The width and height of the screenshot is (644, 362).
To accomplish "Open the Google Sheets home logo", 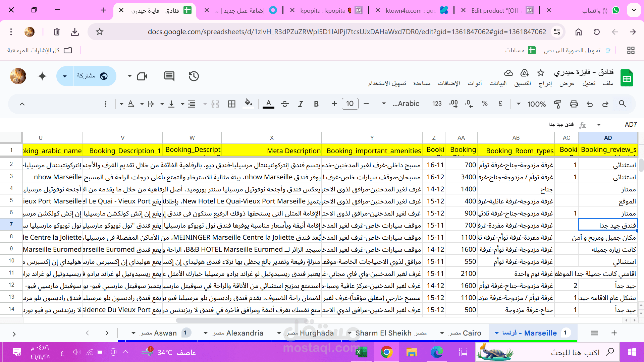I will (627, 78).
